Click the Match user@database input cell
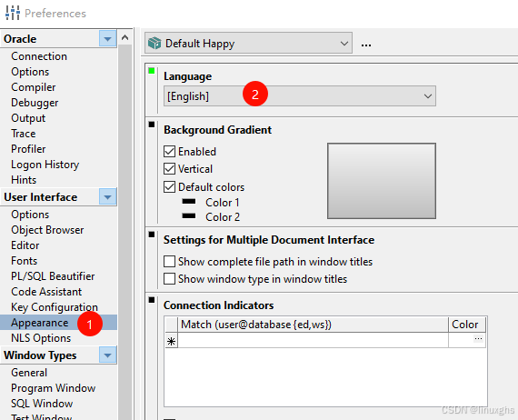This screenshot has width=518, height=420. pyautogui.click(x=313, y=340)
